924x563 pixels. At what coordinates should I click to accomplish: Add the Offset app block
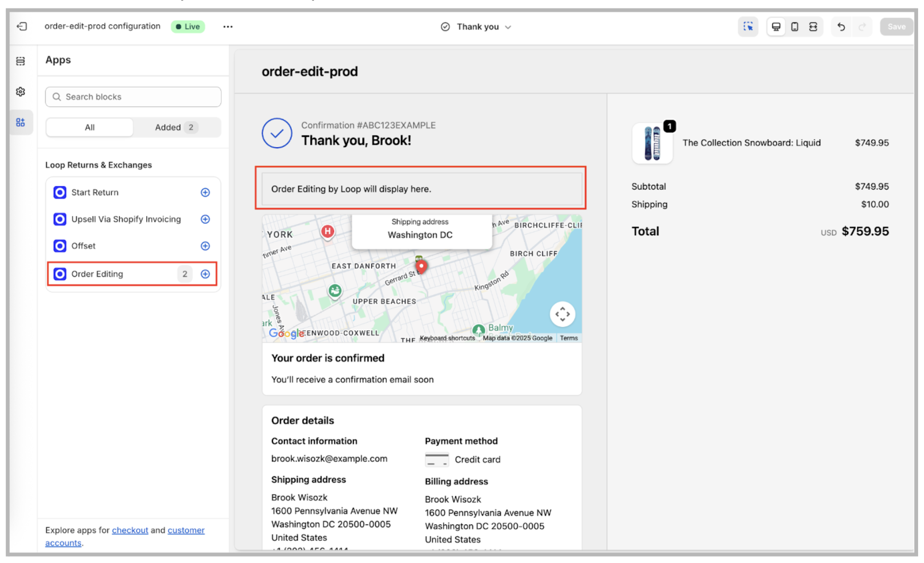(x=205, y=246)
